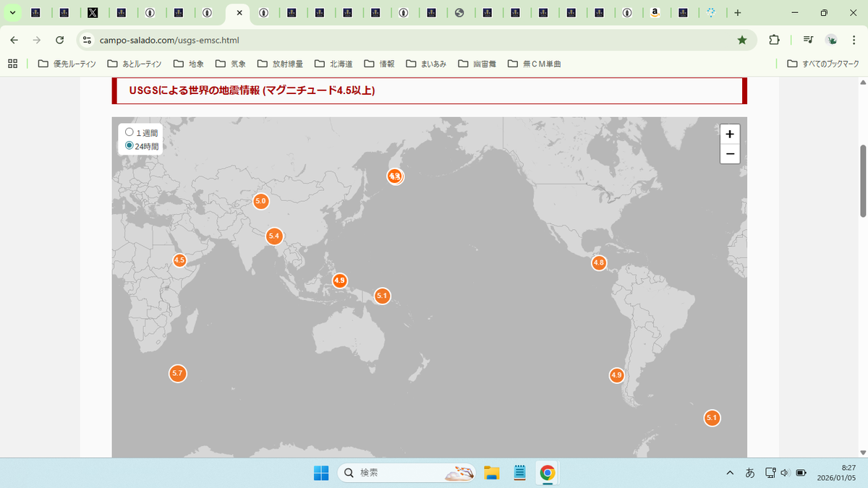Select the 1週間 radio button
This screenshot has height=488, width=868.
tap(129, 132)
